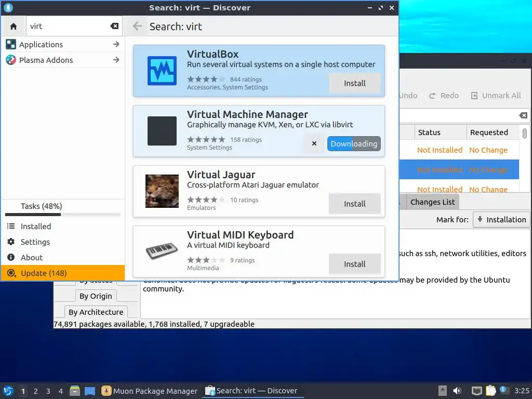This screenshot has height=399, width=532.
Task: Open Update (148) in Discover
Action: coord(63,273)
